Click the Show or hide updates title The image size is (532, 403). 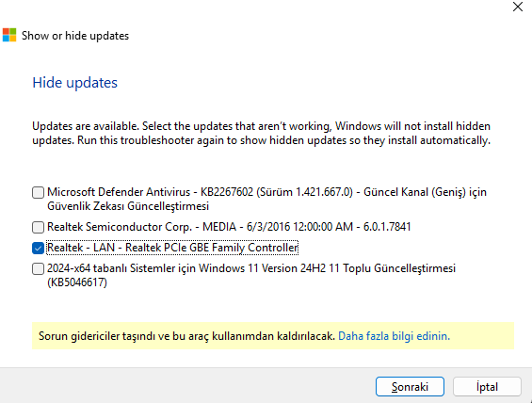75,36
